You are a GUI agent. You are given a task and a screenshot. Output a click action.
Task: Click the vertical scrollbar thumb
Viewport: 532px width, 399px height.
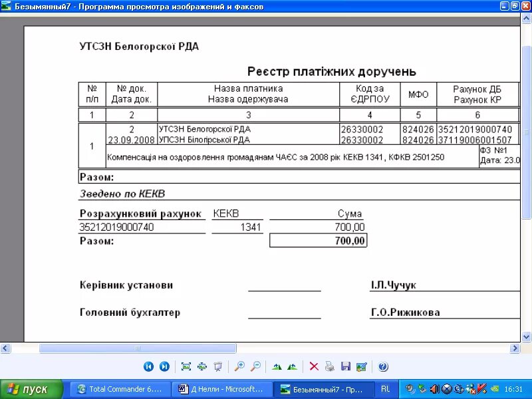(526, 132)
